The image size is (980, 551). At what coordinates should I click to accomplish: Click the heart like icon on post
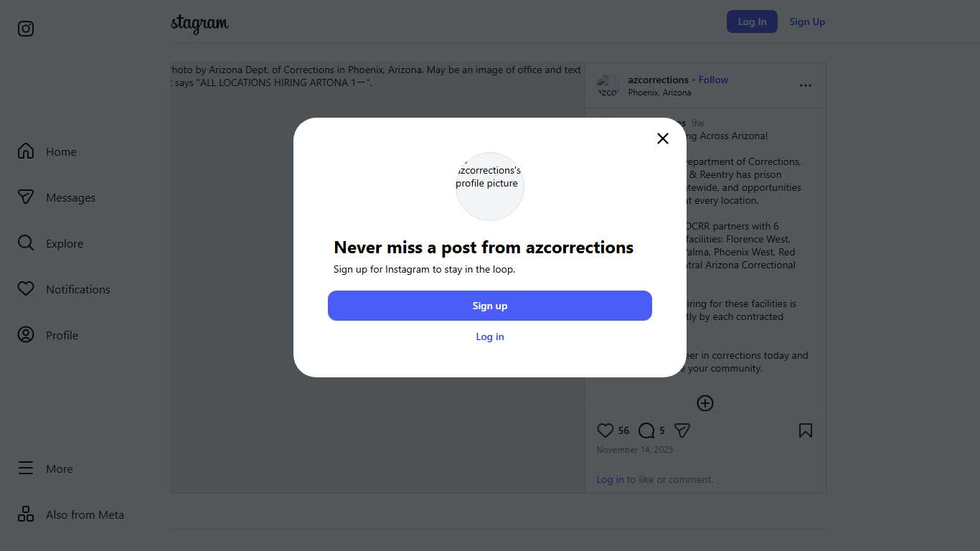606,430
